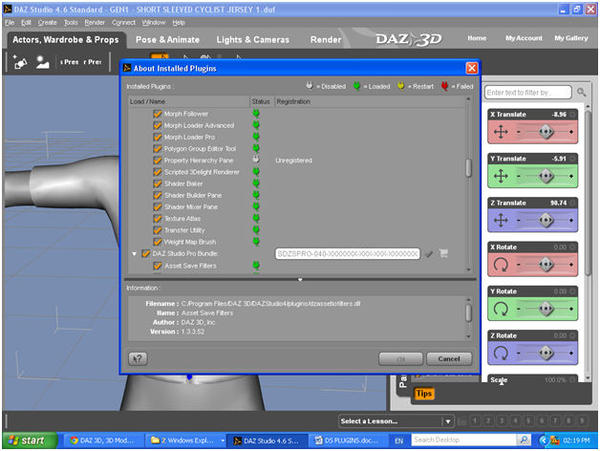Click lesson step 1 button
Viewport: 600px width, 451px height.
475,421
